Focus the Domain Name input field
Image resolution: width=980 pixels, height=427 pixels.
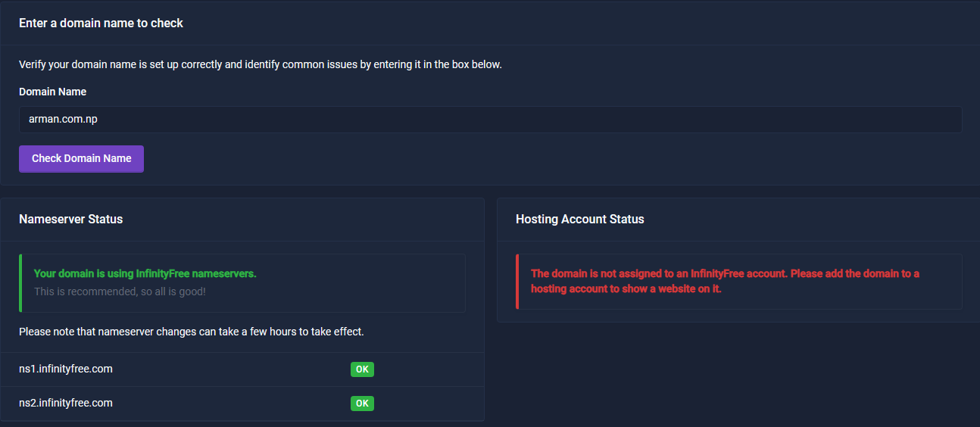point(490,120)
